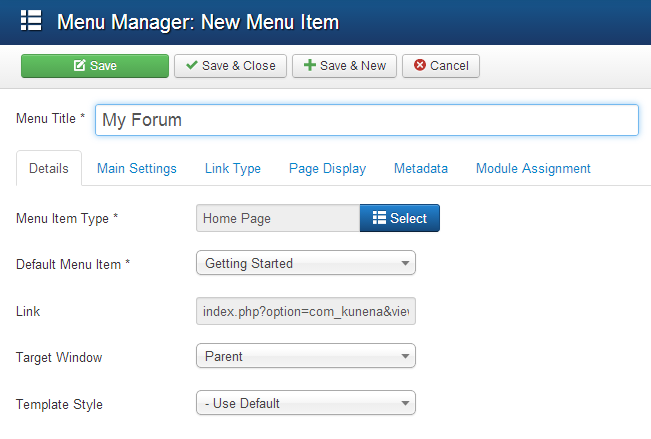Go to the Page Display tab
651x439 pixels.
(327, 169)
